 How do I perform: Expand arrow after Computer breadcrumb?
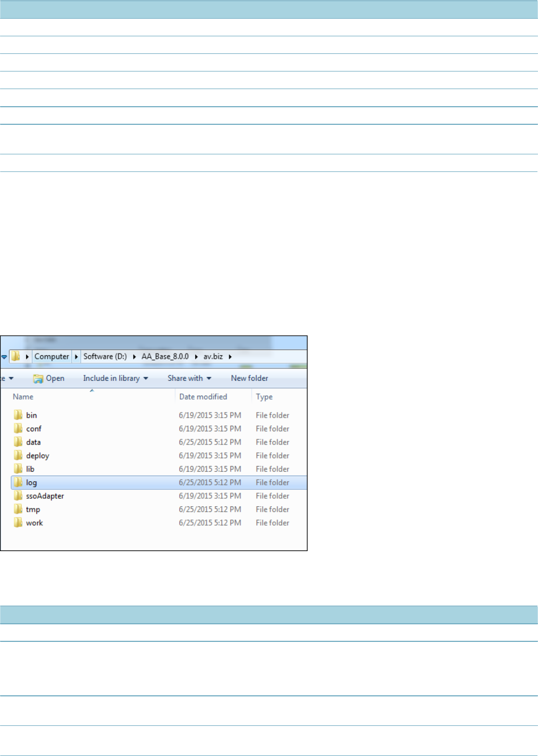pyautogui.click(x=77, y=356)
